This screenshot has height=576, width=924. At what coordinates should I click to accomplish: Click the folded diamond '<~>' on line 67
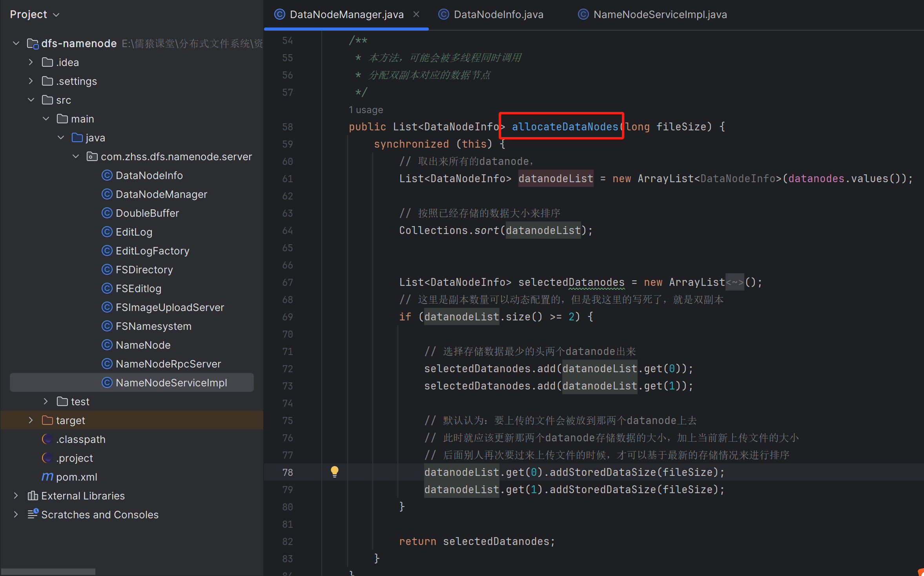(x=734, y=282)
